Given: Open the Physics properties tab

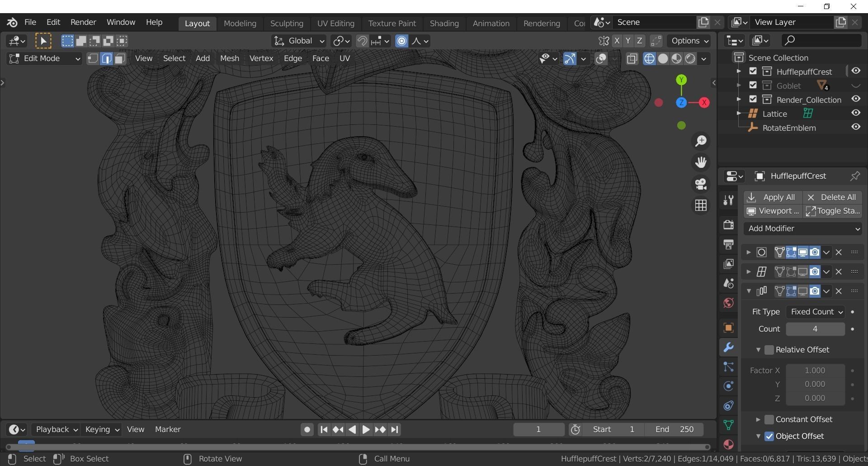Looking at the screenshot, I should coord(728,386).
